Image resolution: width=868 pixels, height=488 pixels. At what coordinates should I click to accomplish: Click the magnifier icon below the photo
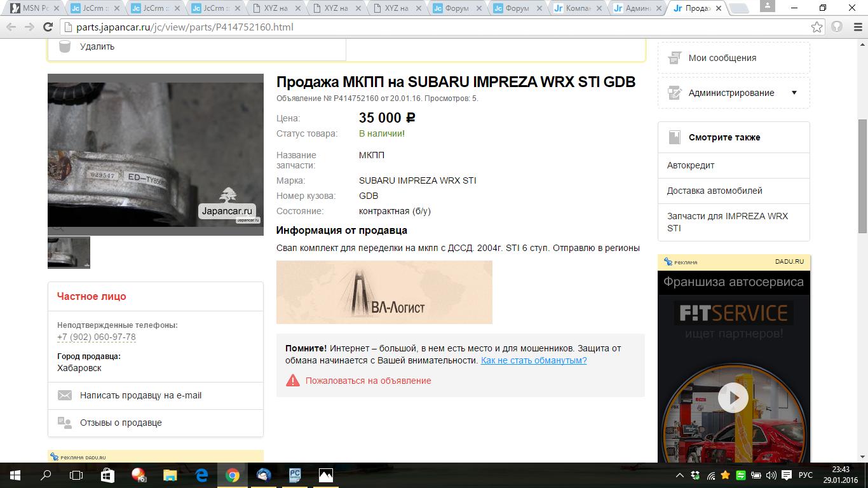tap(58, 229)
